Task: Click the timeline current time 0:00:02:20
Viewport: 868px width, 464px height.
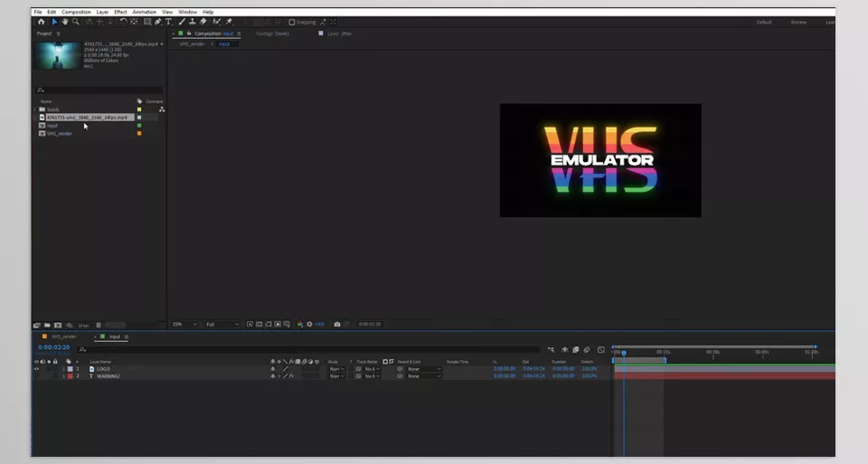Action: 53,347
